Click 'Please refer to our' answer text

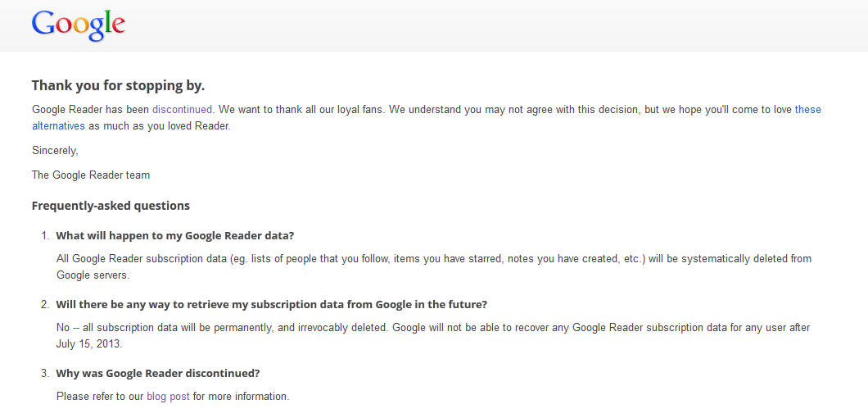pyautogui.click(x=100, y=396)
